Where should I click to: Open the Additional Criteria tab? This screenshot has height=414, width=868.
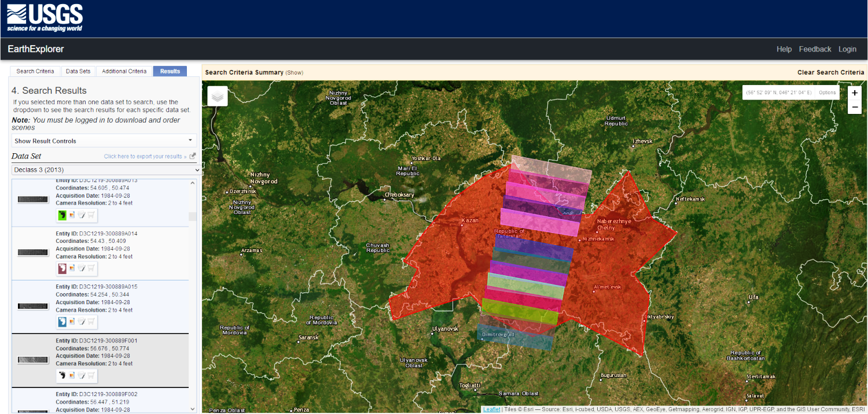coord(124,71)
